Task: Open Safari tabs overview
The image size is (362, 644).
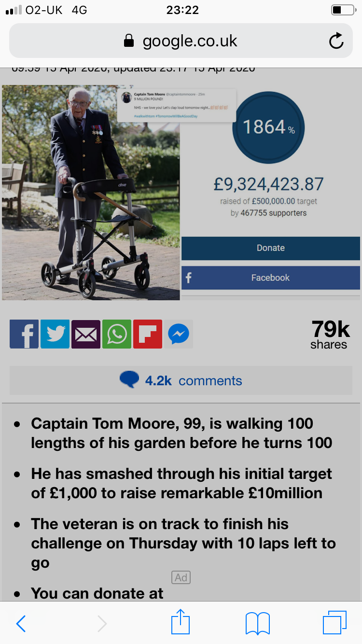Action: pos(334,622)
